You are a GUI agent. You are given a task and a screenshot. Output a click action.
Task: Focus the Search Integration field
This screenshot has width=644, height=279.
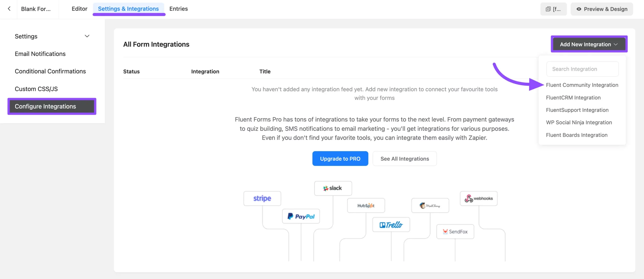[x=582, y=69]
